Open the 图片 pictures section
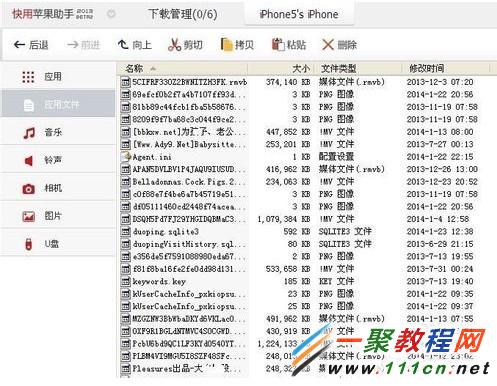 (x=58, y=216)
